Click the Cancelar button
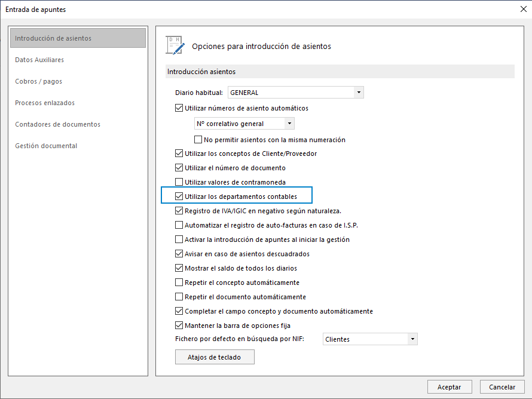 [502, 387]
